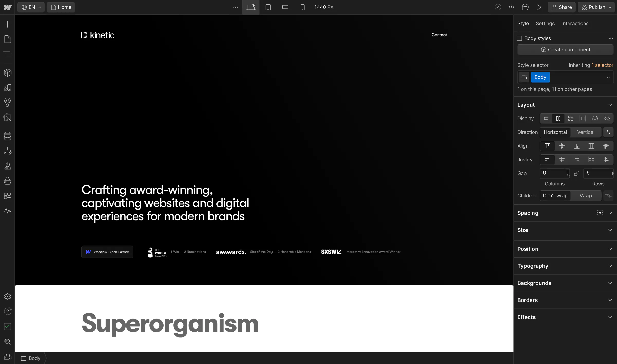Click the Create component button
This screenshot has height=364, width=617.
click(x=565, y=50)
